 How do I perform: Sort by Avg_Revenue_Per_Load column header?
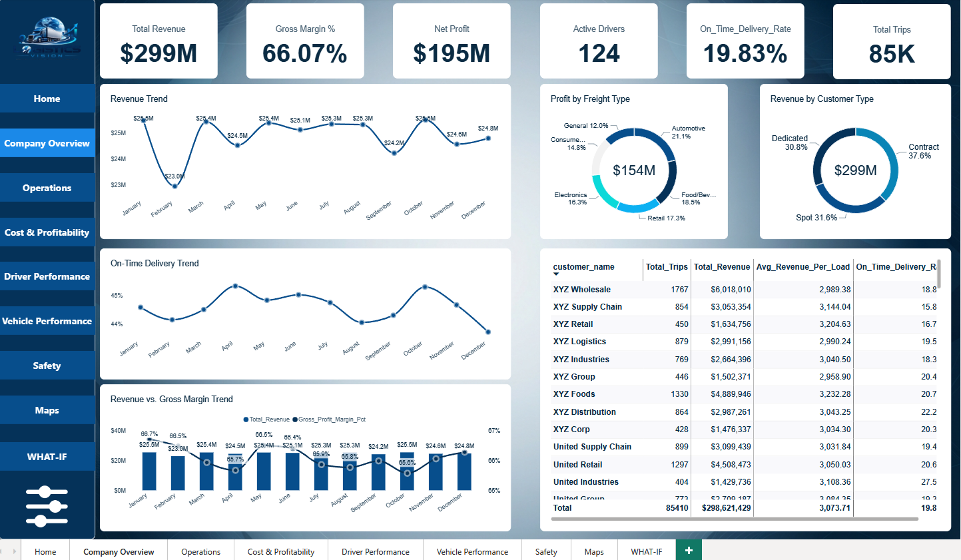pyautogui.click(x=803, y=267)
